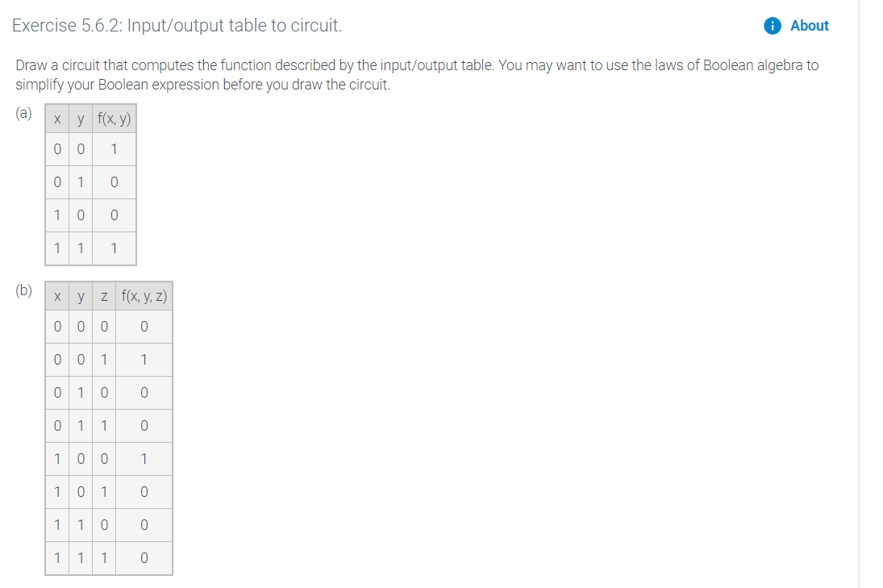Click the output 0 for input 0 1 in table (a)
This screenshot has height=588, width=883.
click(x=114, y=181)
